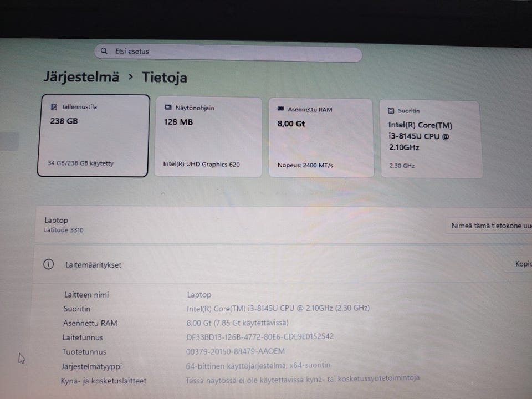Click the Tietoja page heading

(164, 78)
